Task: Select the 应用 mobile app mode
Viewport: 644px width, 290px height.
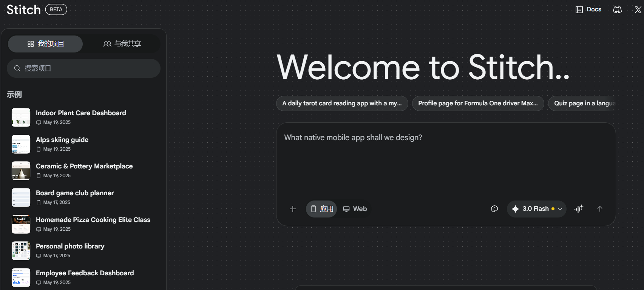Action: tap(321, 209)
